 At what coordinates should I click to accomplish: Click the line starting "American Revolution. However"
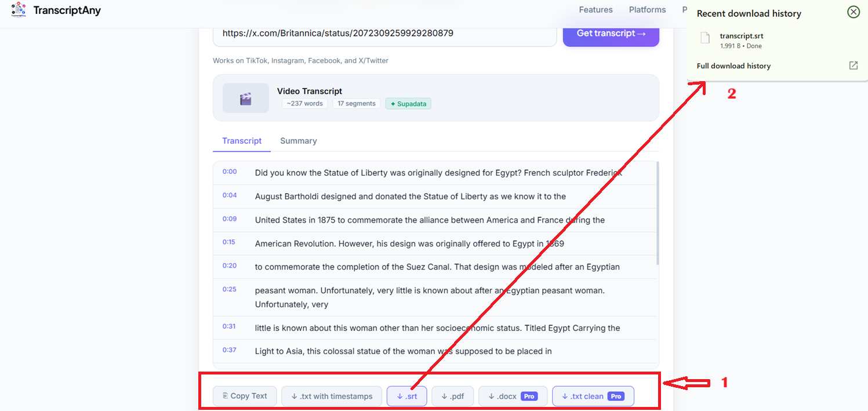pos(409,243)
